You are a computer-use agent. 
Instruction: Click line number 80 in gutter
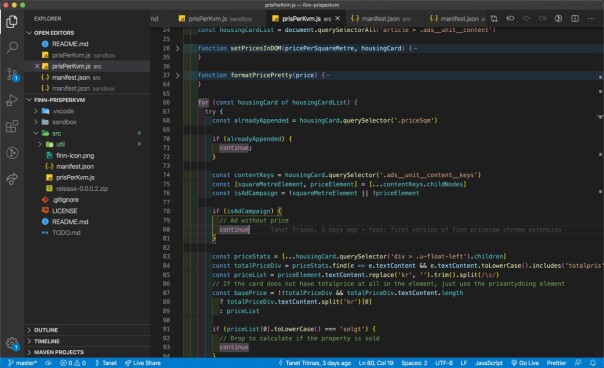coord(166,229)
